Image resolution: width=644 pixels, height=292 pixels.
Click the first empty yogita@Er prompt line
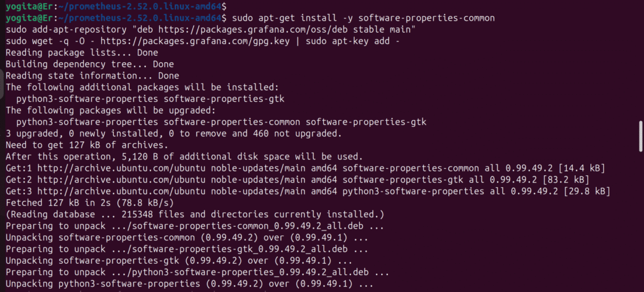(116, 6)
